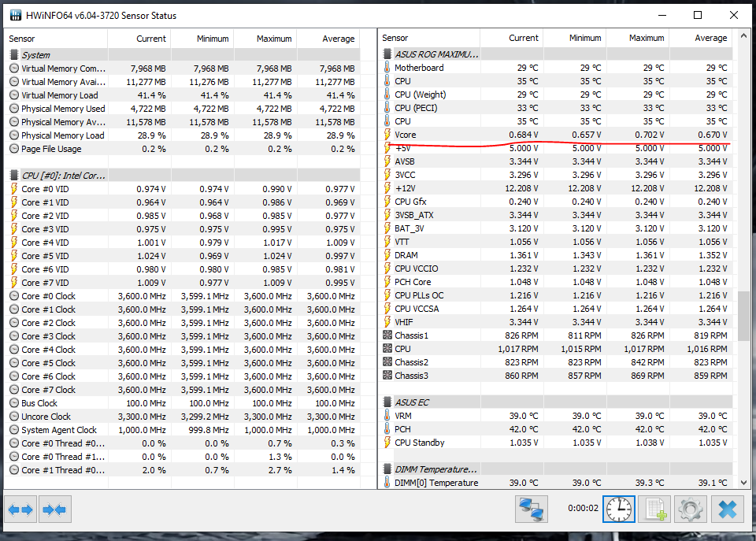The width and height of the screenshot is (756, 541).
Task: Select the CPU (Weight) temperature row
Action: (555, 94)
